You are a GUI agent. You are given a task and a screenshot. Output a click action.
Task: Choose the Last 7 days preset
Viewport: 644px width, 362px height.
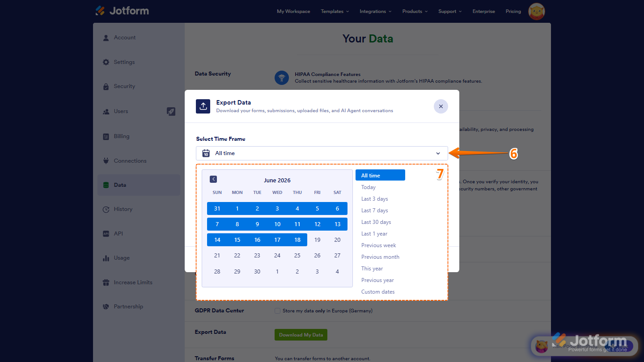coord(375,210)
